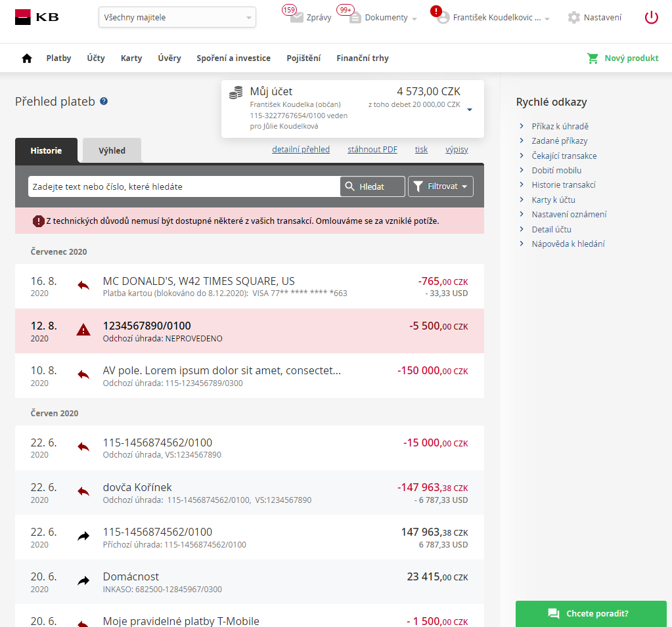
Task: Open the Spoření a investice menu item
Action: pyautogui.click(x=233, y=58)
